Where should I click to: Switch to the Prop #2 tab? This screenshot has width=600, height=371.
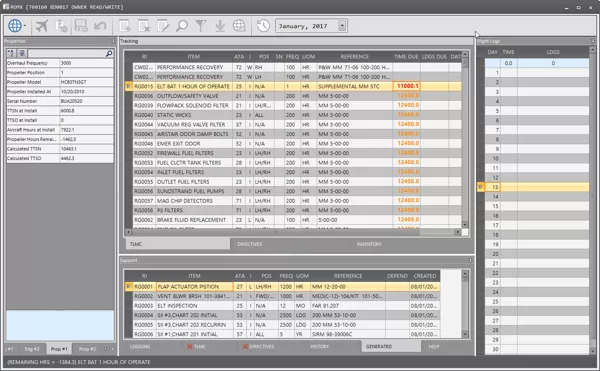87,349
